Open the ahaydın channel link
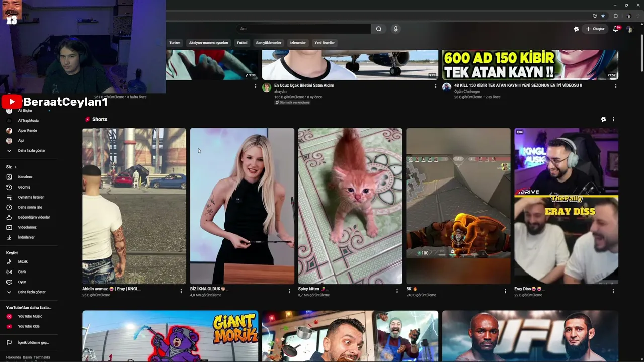Viewport: 644px width, 362px height. [280, 92]
